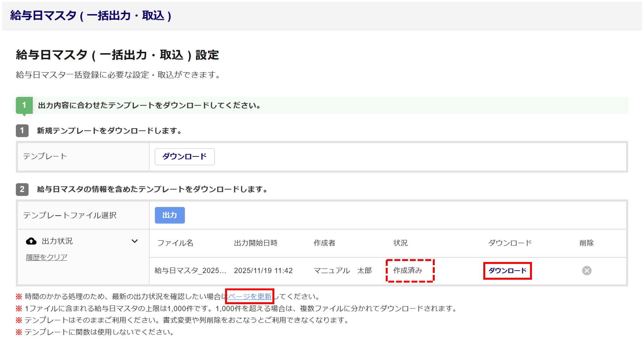
Task: Expand the 出力状況 chevron arrow
Action: (135, 241)
